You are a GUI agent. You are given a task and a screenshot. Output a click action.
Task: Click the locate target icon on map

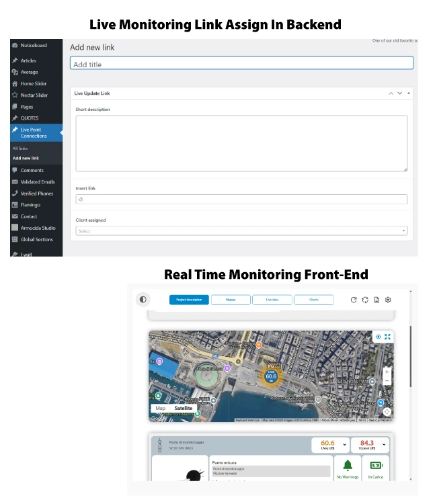coord(379,337)
